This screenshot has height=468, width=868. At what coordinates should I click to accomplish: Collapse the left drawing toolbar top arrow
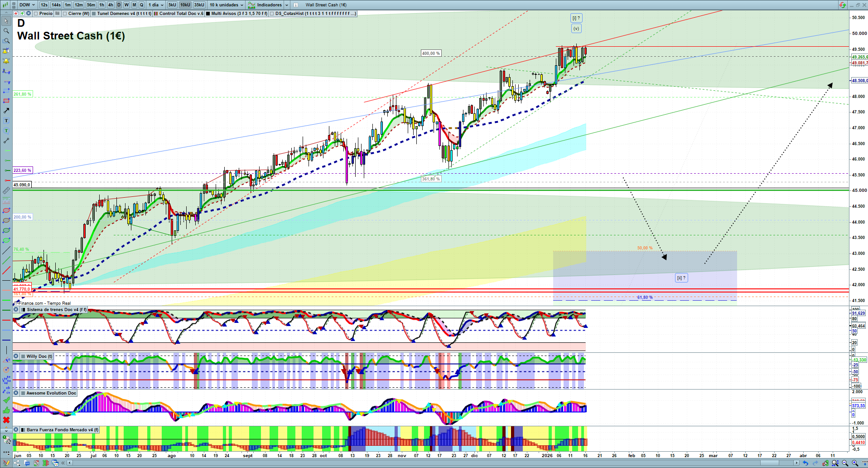[x=6, y=14]
